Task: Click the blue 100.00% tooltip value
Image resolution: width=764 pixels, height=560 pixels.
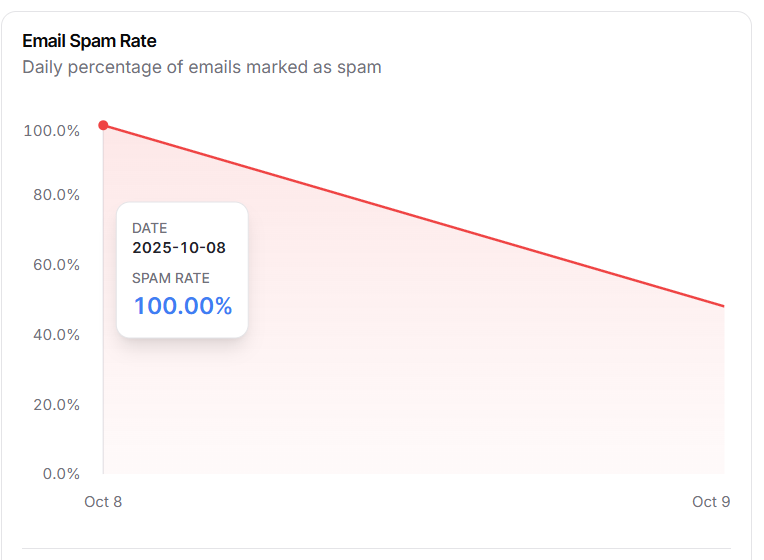Action: click(183, 306)
